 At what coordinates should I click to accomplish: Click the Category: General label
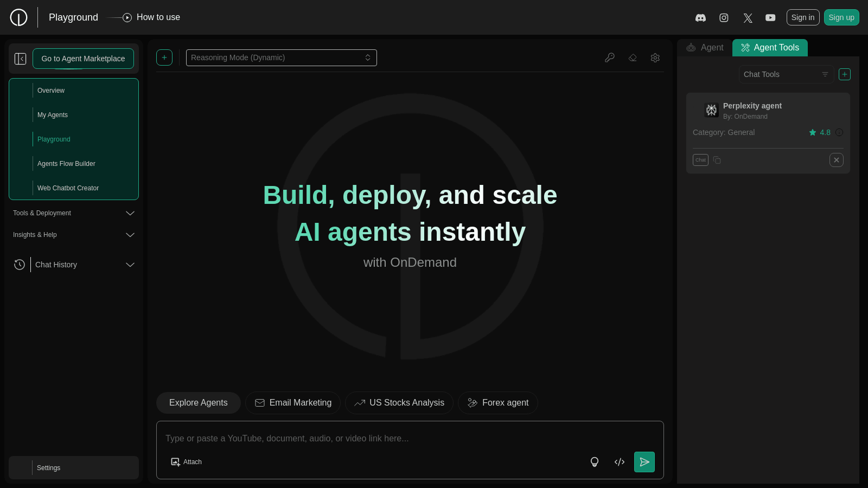click(x=724, y=132)
